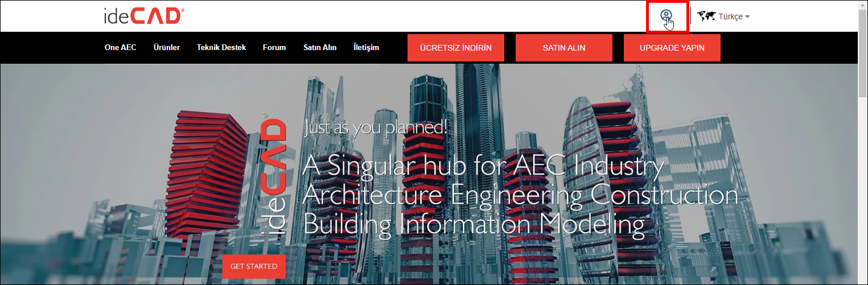Open the user account login icon
Image resolution: width=868 pixels, height=285 pixels.
pos(666,16)
